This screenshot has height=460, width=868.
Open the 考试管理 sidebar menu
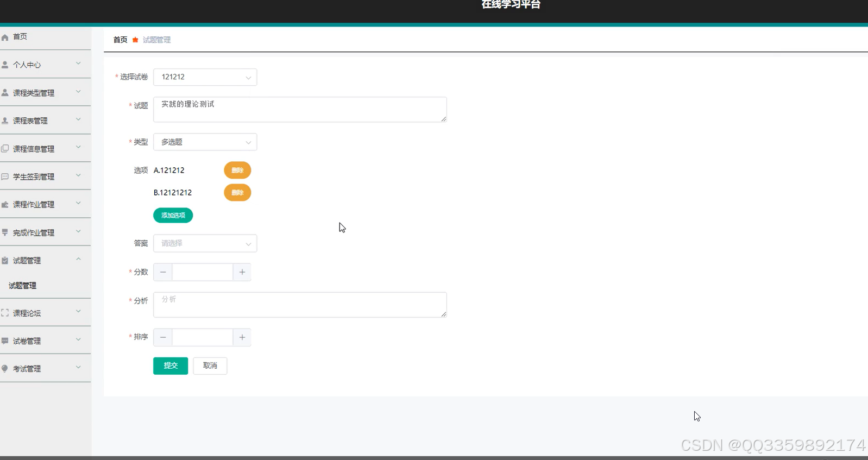pos(45,368)
